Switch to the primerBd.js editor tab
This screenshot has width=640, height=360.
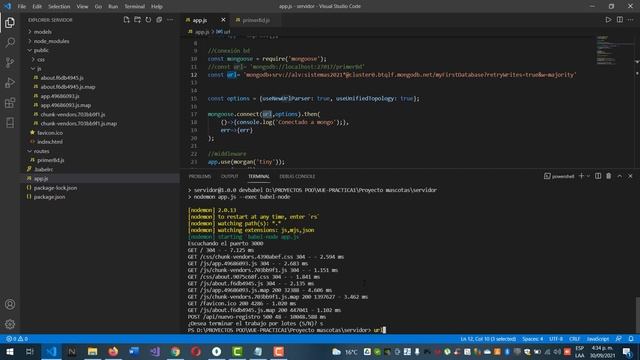pos(256,20)
